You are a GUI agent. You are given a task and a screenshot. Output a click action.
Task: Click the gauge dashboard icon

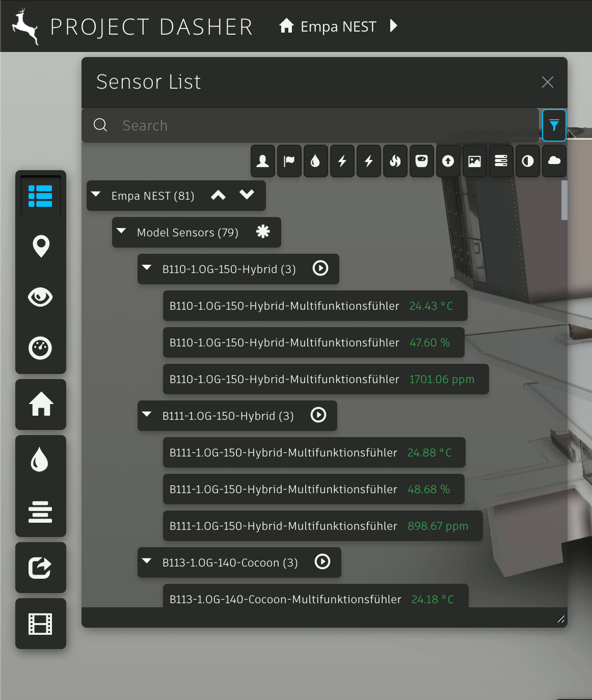(x=40, y=348)
